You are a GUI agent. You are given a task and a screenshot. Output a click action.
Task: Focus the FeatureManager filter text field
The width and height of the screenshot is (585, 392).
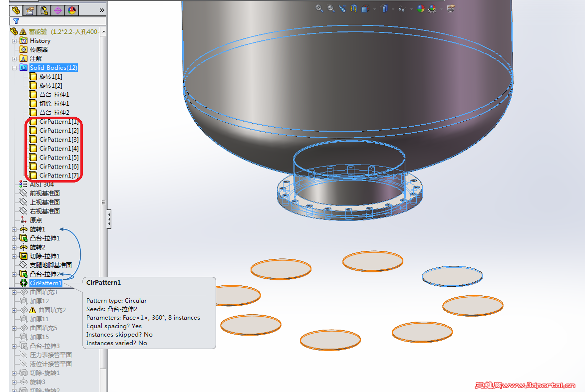[58, 21]
